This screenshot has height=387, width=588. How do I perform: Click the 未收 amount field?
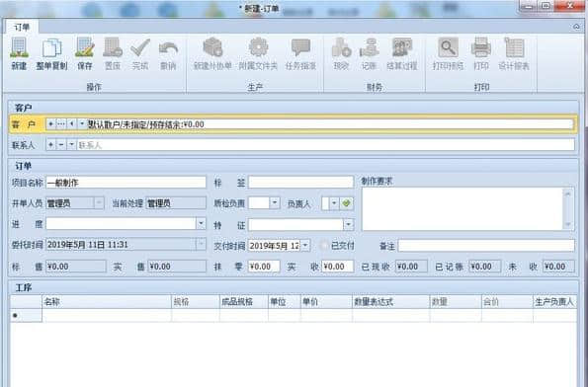pos(558,267)
